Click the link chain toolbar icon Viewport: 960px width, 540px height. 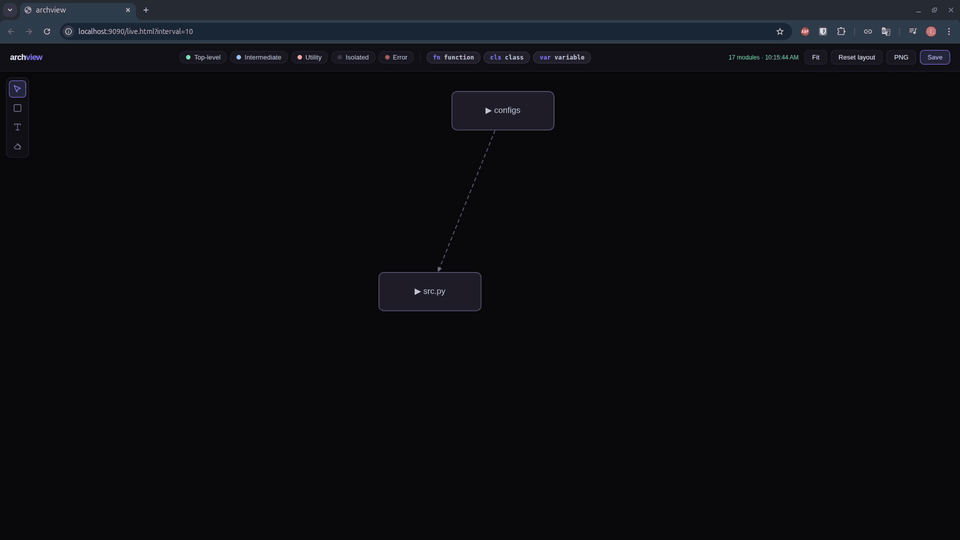coord(868,31)
